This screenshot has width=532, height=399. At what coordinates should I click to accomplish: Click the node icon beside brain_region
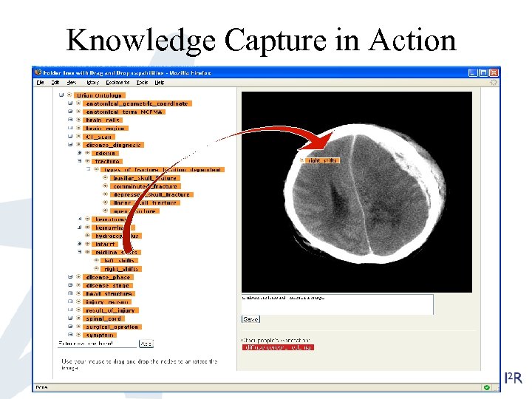pos(78,128)
